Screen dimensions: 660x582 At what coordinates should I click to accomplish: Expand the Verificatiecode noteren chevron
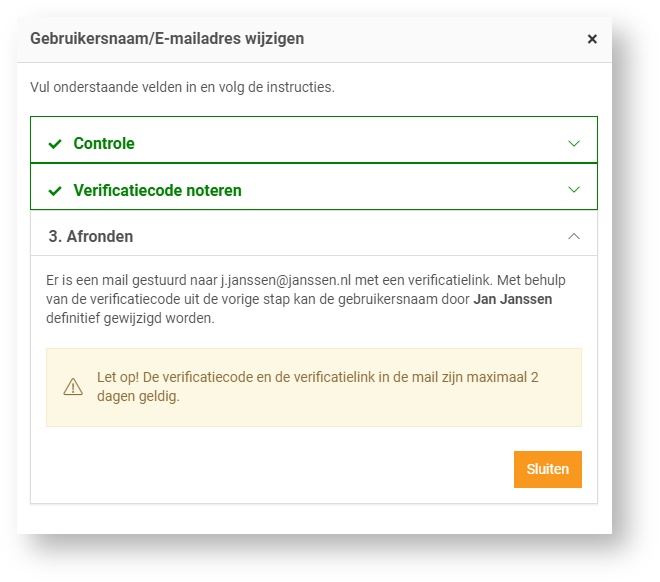[x=574, y=189]
